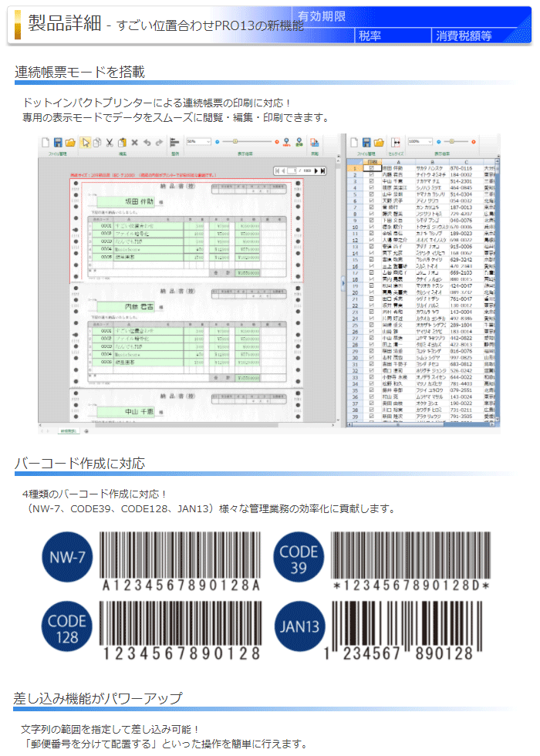Jump to the first page with the pager arrow
The width and height of the screenshot is (540, 756).
[277, 170]
